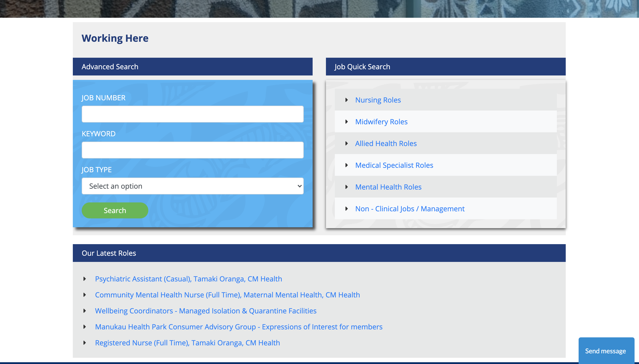Click arrow bullet beside Allied Health Roles
Viewport: 639px width, 364px height.
(x=346, y=144)
